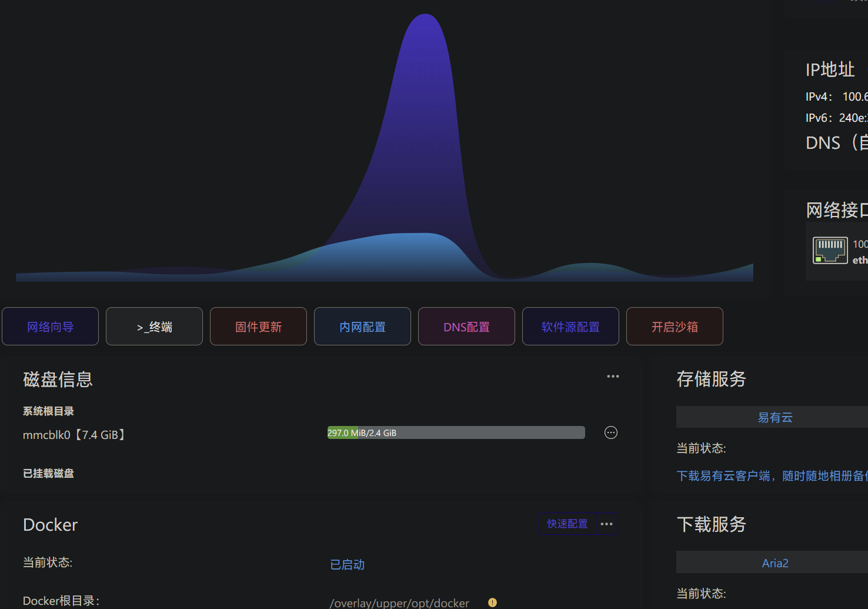Select the Aria2 download service tab

(774, 563)
